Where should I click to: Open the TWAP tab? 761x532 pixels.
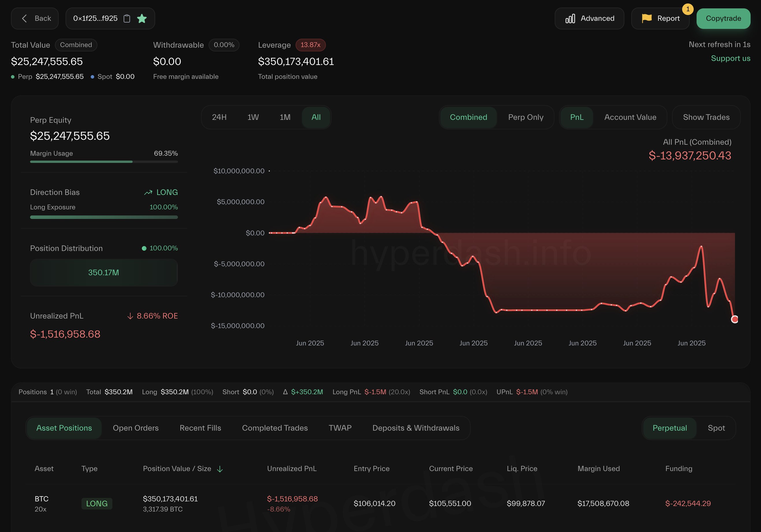340,428
